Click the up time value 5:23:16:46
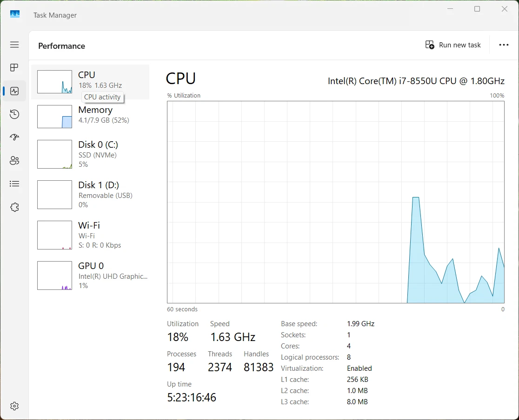This screenshot has height=420, width=519. 192,397
